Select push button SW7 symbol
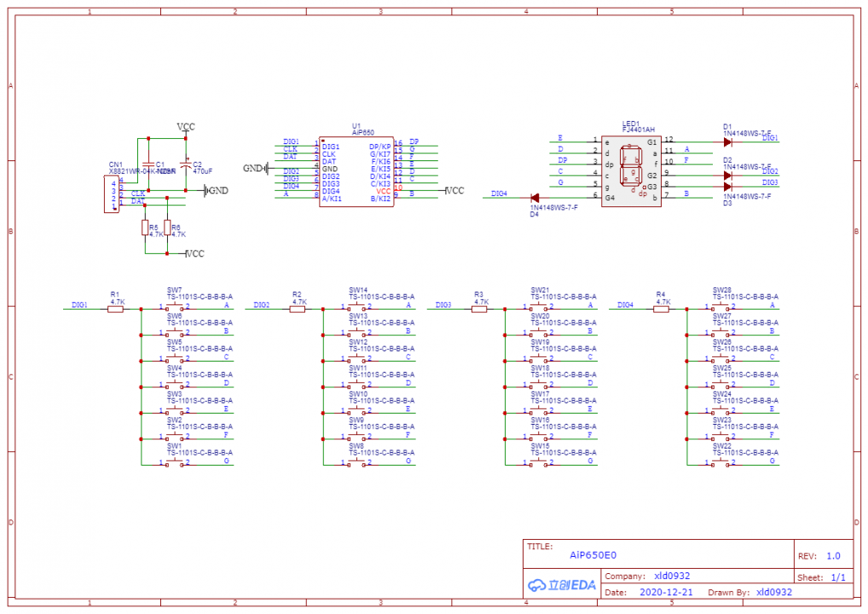This screenshot has height=614, width=868. tap(175, 307)
